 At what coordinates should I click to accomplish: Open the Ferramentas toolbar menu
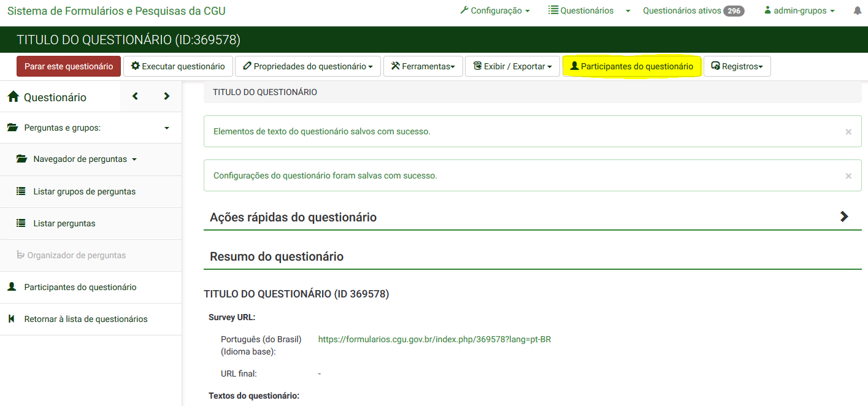coord(423,66)
